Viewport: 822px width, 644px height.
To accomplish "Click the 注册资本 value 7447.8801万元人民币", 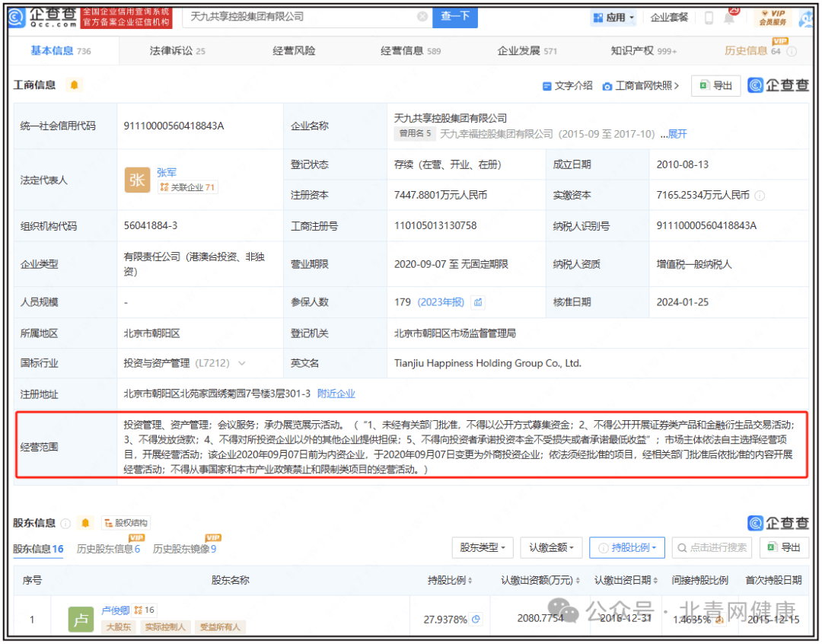I will pyautogui.click(x=441, y=196).
